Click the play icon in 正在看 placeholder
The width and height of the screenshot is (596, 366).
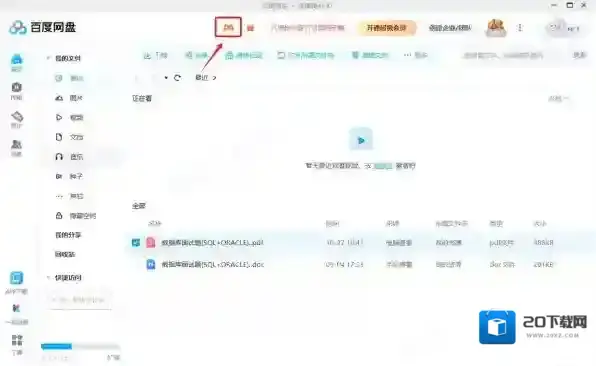click(x=361, y=140)
